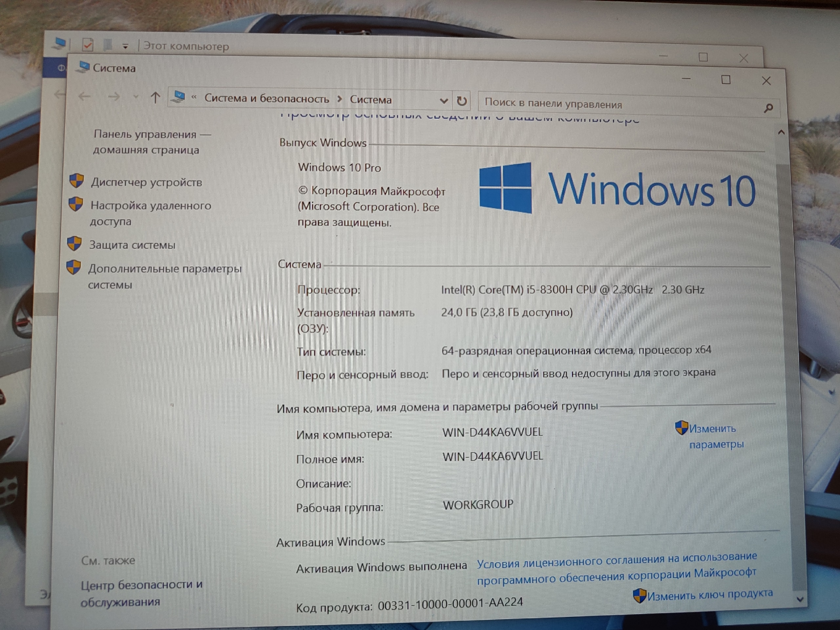840x630 pixels.
Task: Click the scrollbar up arrow in Система window
Action: pos(781,132)
